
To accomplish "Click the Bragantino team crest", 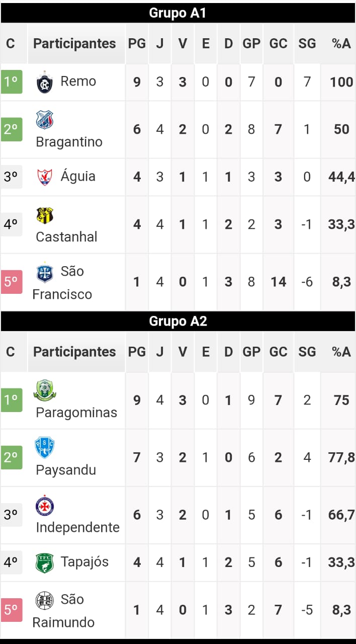I will coord(45,120).
